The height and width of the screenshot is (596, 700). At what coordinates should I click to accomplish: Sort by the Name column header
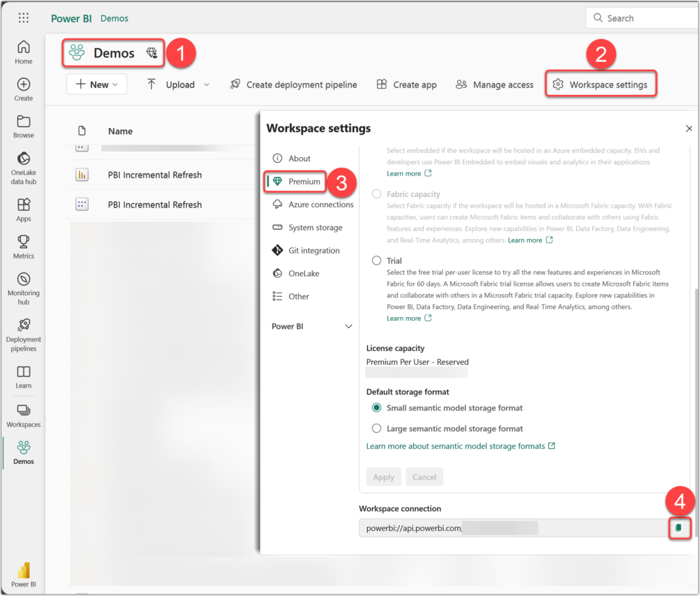[x=120, y=131]
